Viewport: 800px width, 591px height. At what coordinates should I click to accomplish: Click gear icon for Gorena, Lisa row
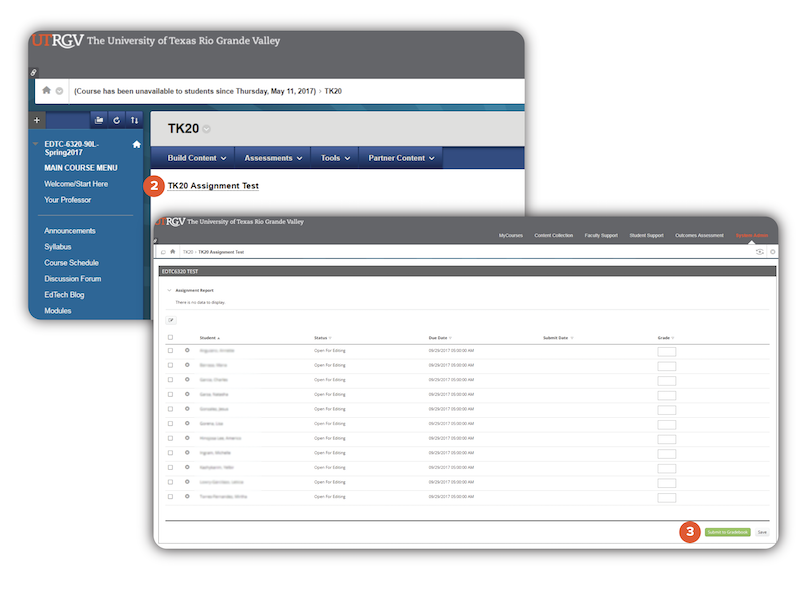pos(187,424)
